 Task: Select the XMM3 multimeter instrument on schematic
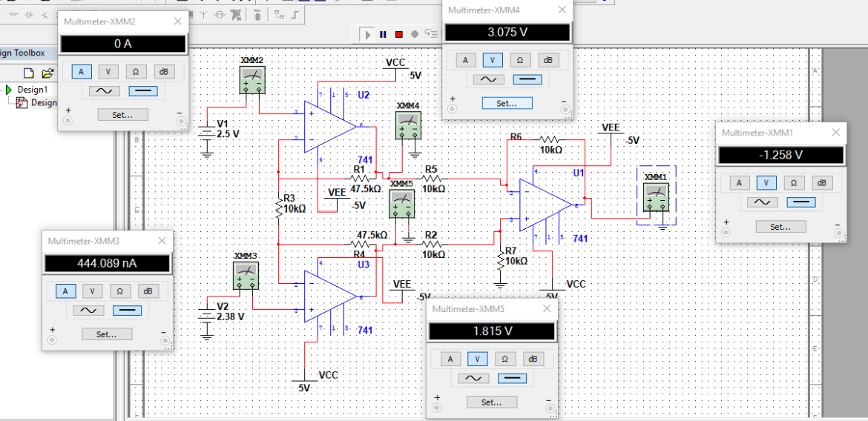click(x=246, y=275)
